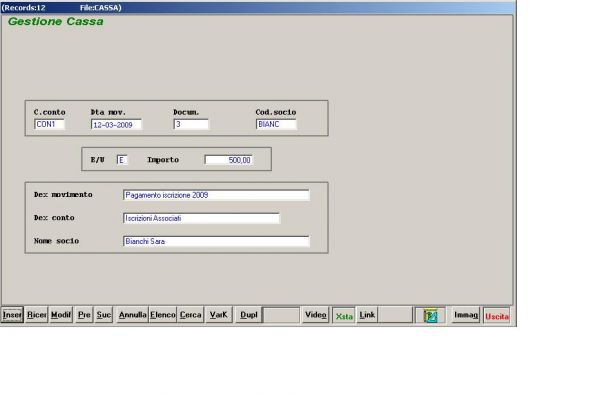The image size is (600, 394).
Task: Click the Modif button
Action: (x=61, y=315)
